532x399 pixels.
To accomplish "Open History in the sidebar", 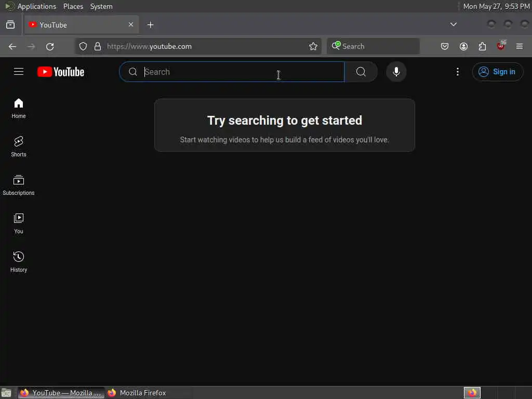I will [x=19, y=262].
